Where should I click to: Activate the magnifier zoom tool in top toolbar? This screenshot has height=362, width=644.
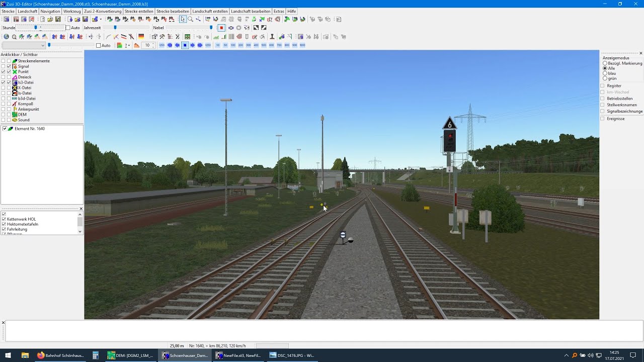(x=190, y=19)
